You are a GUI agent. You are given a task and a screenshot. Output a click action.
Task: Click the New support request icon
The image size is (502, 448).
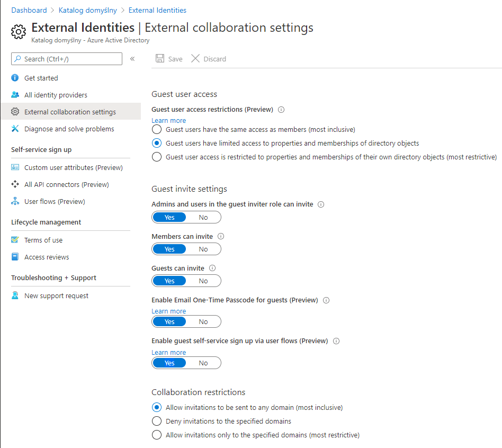click(x=15, y=295)
